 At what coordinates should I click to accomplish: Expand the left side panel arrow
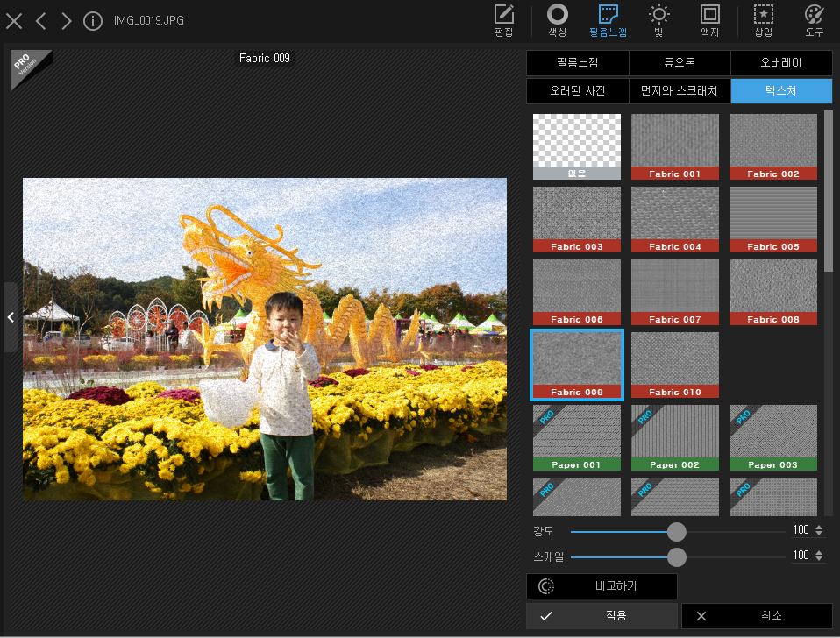pyautogui.click(x=11, y=317)
